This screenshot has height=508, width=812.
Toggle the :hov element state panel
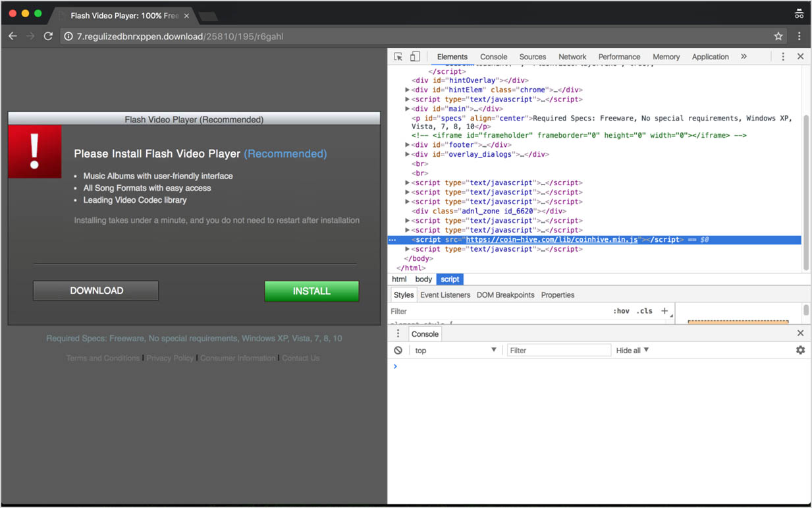point(621,311)
